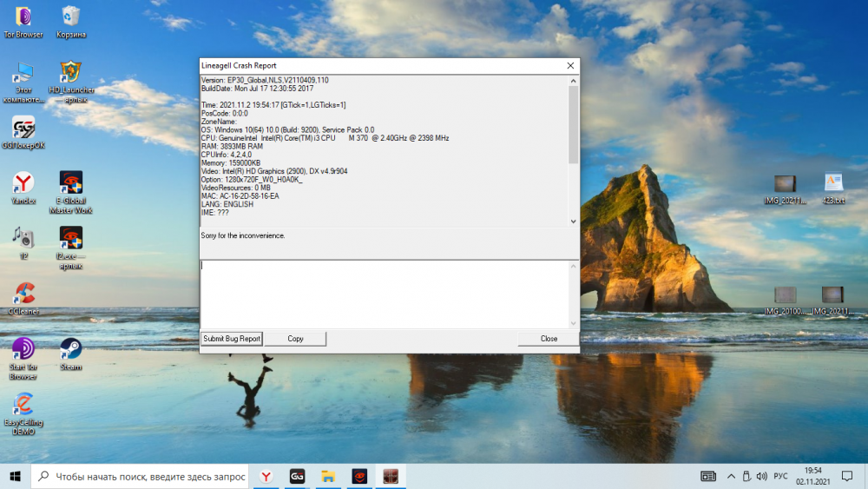Click the Close button in crash dialog

[549, 339]
